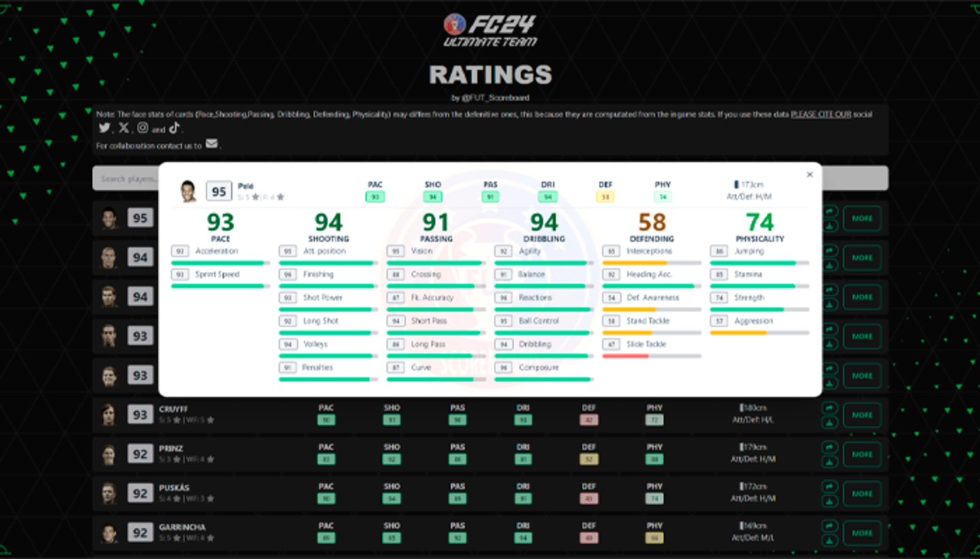This screenshot has width=980, height=559.
Task: Open the X social link icon
Action: pos(123,128)
